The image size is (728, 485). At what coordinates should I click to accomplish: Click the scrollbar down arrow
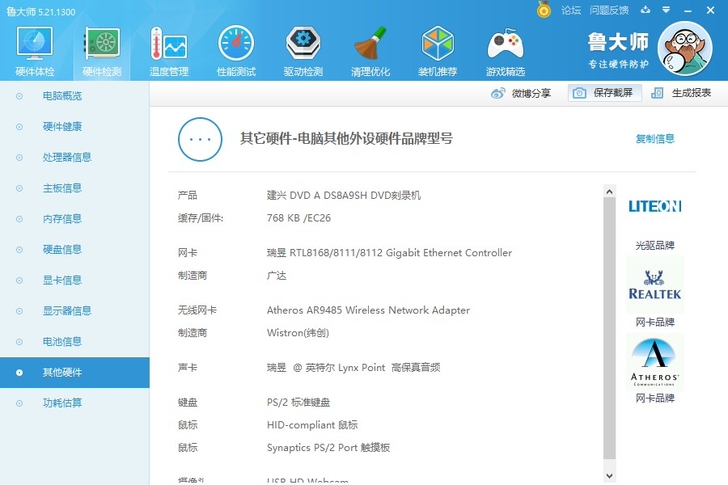(x=610, y=476)
